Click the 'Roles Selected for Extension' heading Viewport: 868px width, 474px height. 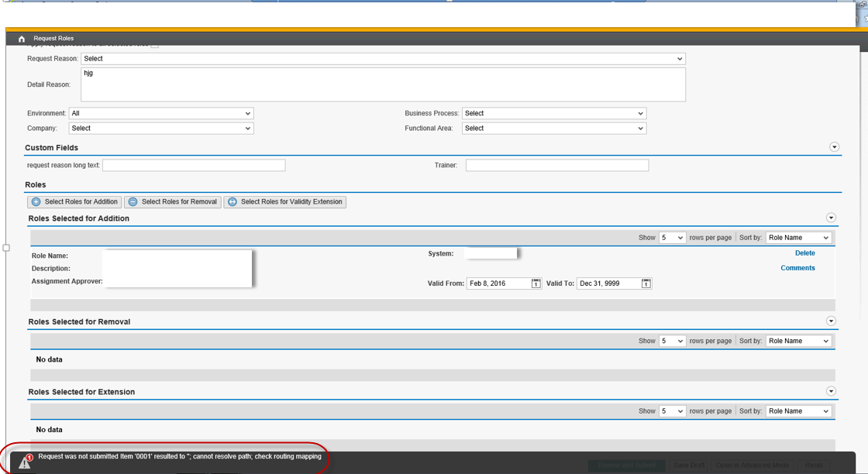(81, 392)
